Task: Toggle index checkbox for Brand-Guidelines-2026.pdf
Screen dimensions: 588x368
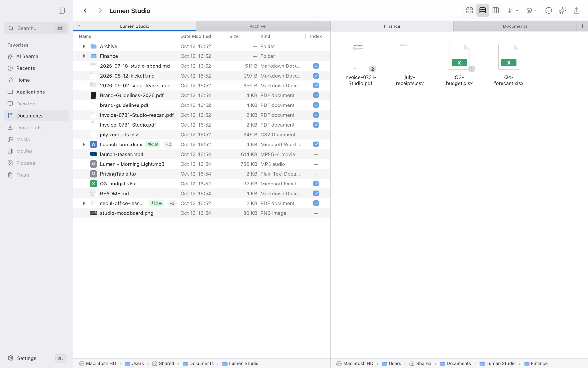Action: pos(316,95)
